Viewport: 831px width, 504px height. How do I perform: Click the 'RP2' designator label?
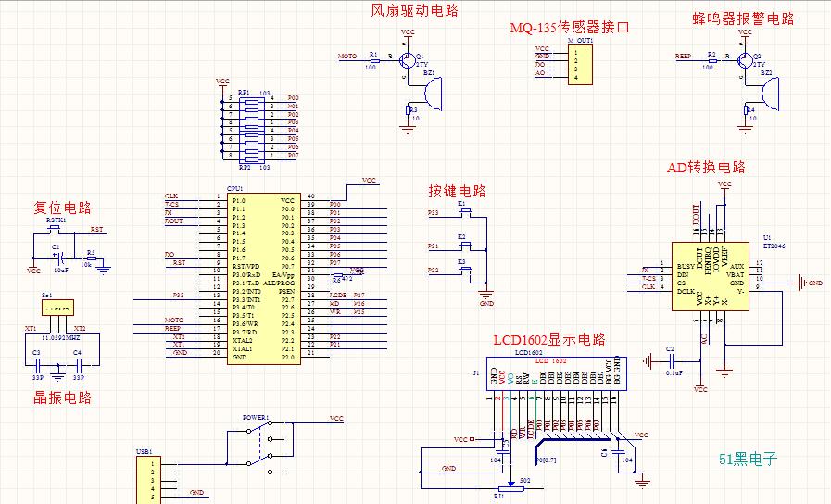coord(245,167)
